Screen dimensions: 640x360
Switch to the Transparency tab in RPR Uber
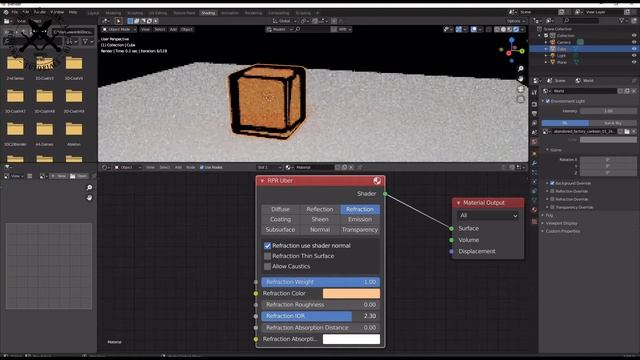[360, 230]
